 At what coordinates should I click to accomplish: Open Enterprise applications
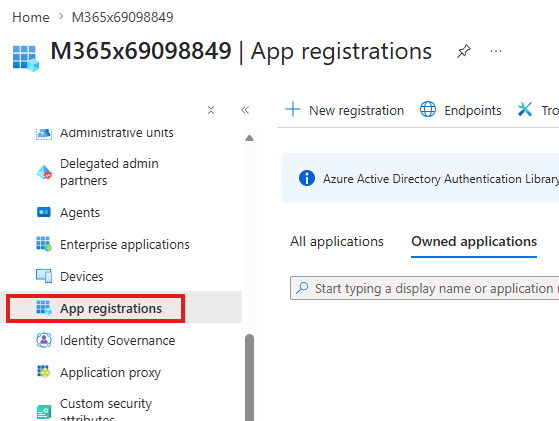coord(125,245)
